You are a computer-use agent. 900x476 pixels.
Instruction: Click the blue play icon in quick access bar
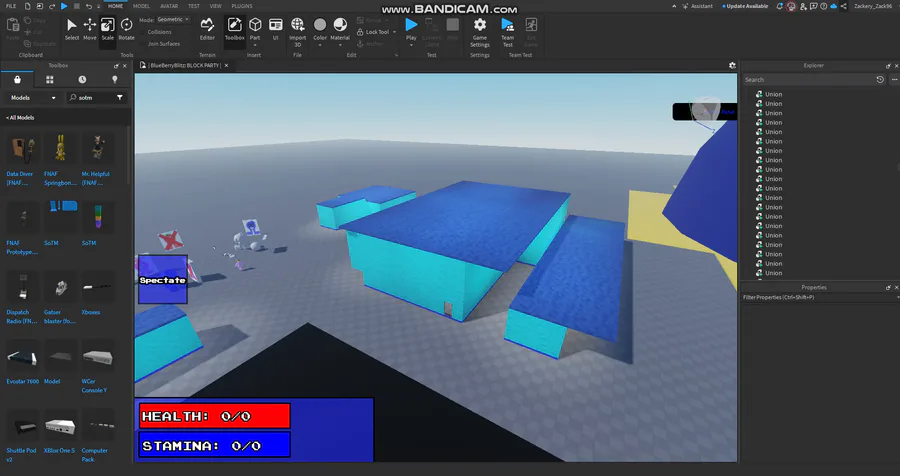pos(64,6)
